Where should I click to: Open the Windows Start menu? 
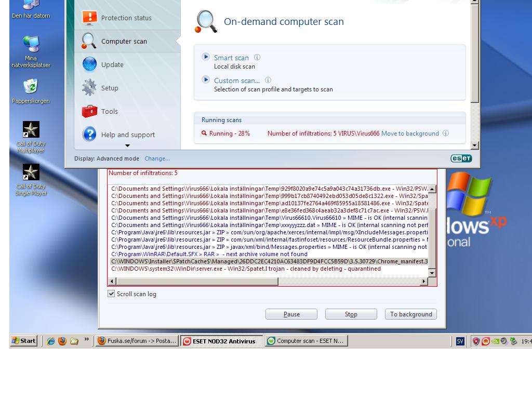tap(24, 341)
